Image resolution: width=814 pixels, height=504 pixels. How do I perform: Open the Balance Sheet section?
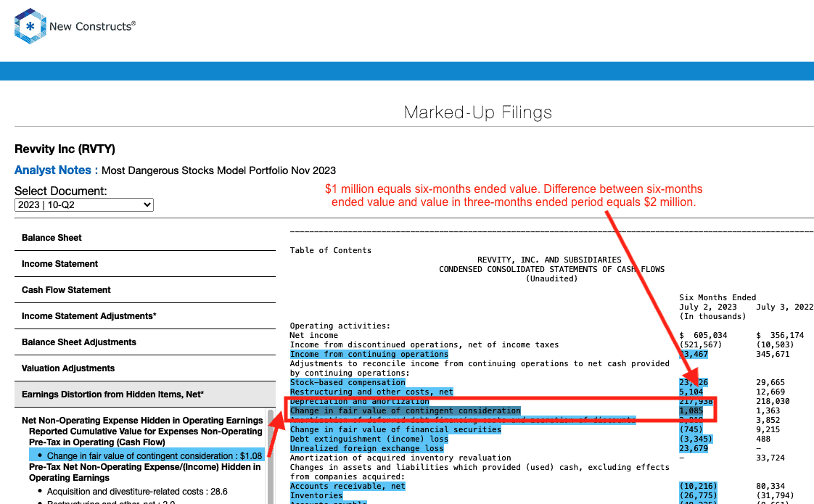pyautogui.click(x=145, y=238)
